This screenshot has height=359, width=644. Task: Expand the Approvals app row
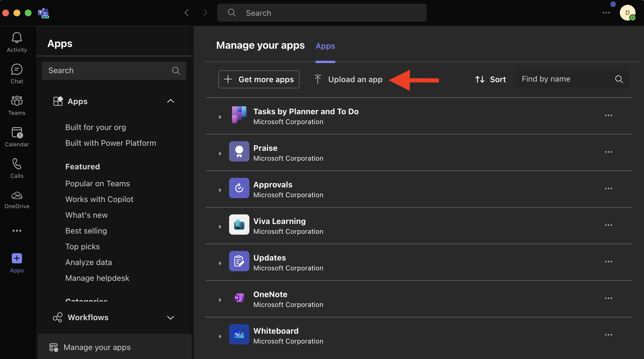pyautogui.click(x=220, y=190)
